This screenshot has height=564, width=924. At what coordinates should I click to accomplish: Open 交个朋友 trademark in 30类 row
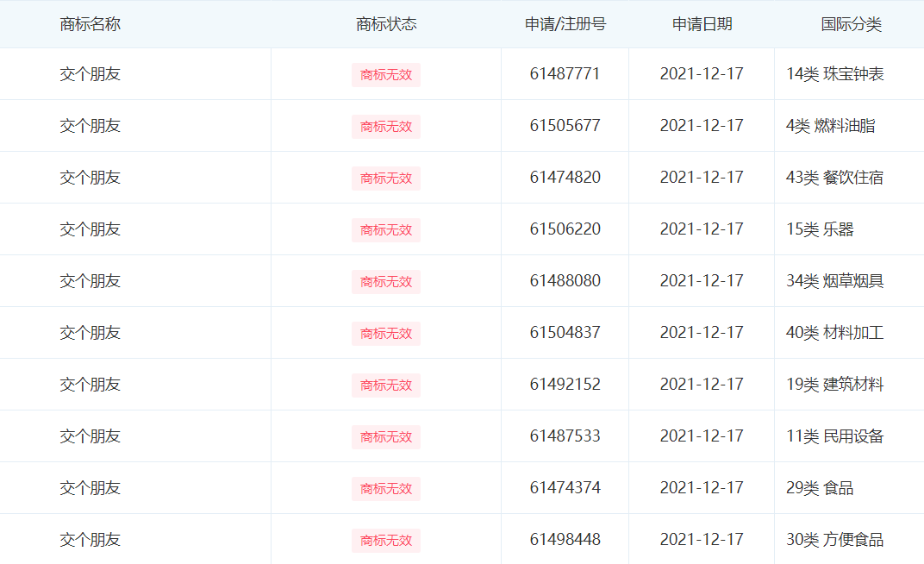(91, 539)
